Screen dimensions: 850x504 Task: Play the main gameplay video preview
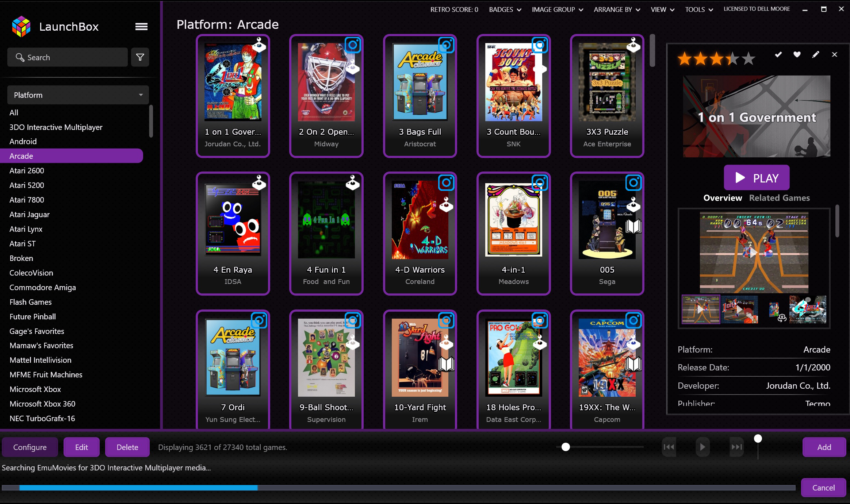click(x=754, y=252)
